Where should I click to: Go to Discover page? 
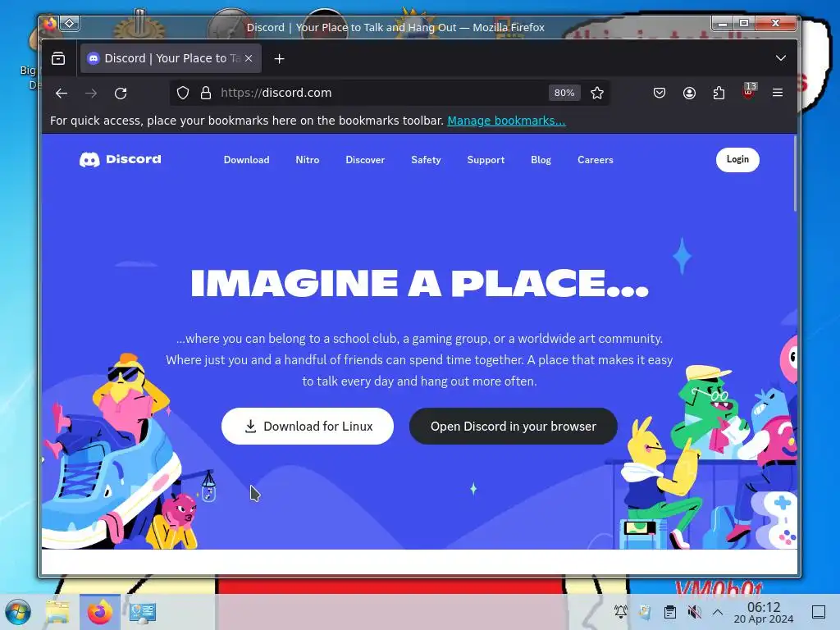pyautogui.click(x=365, y=160)
